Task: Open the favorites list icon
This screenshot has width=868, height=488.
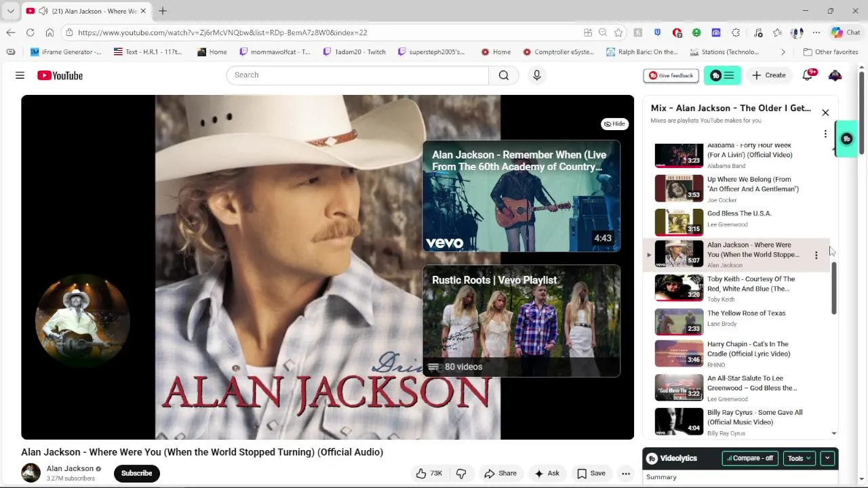Action: (777, 33)
